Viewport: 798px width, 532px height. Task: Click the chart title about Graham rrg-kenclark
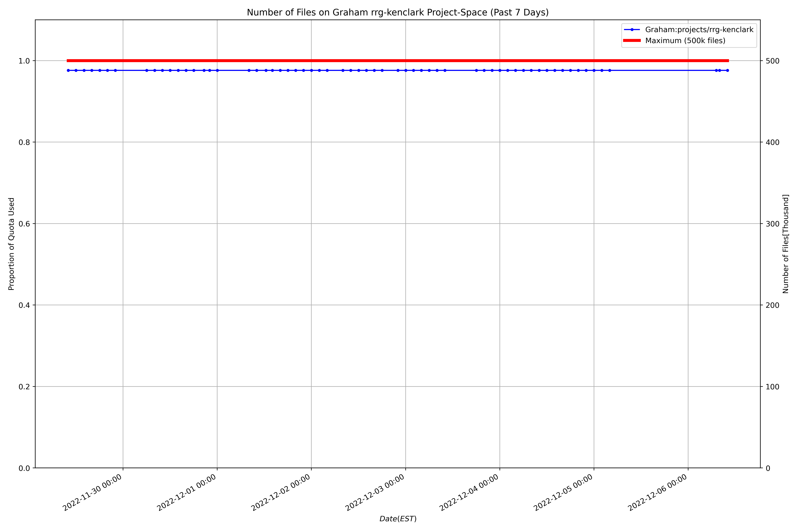398,13
